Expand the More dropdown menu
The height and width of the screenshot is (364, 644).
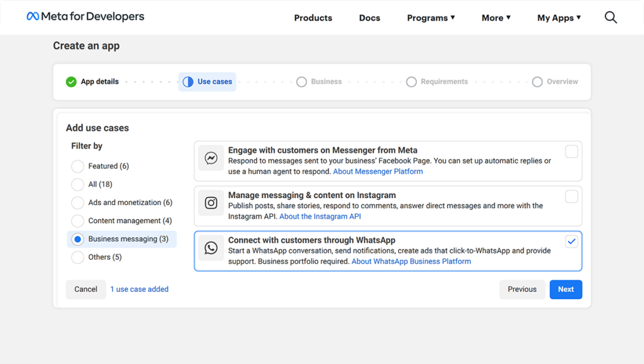pyautogui.click(x=496, y=18)
